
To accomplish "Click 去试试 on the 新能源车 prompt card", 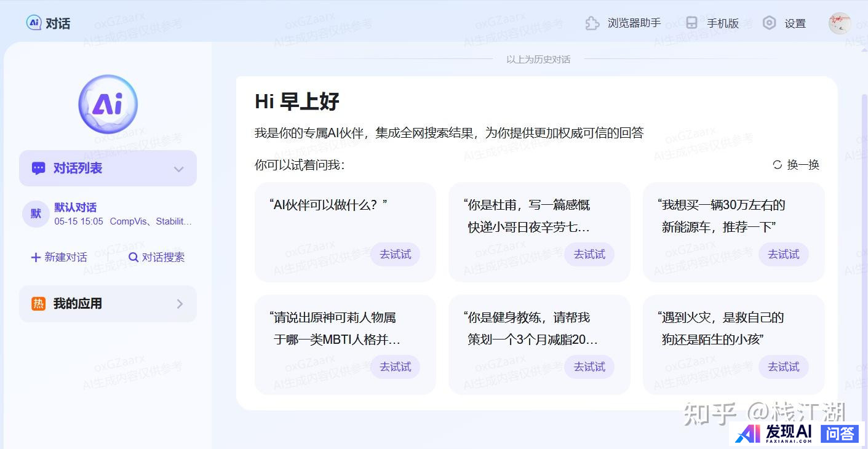I will coord(783,255).
